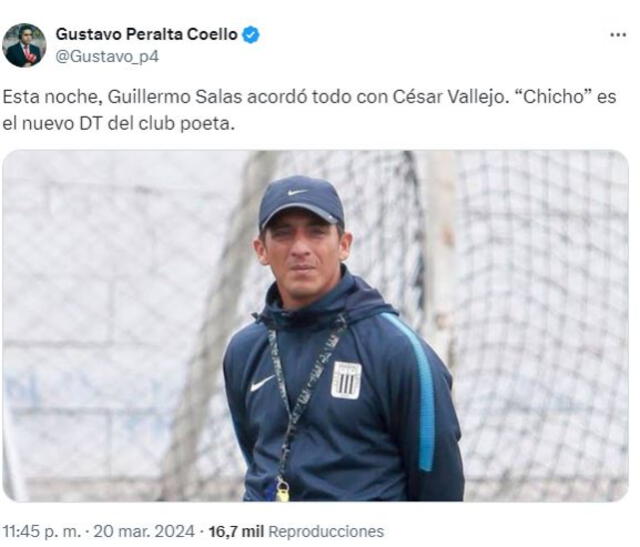Click the Reproducciones label

point(325,532)
